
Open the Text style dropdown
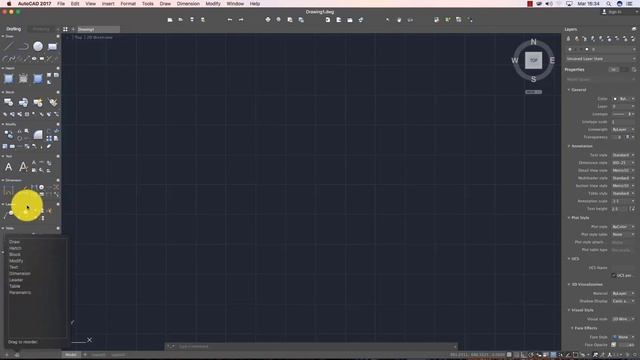(x=623, y=155)
